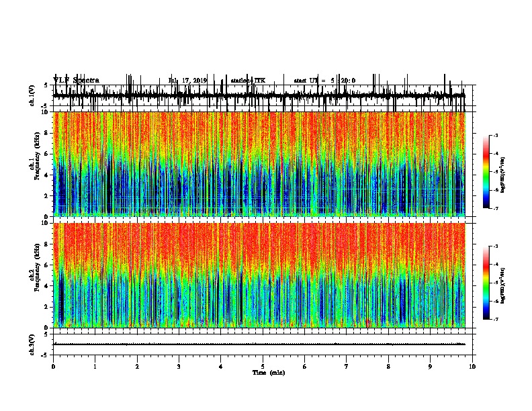Click the 'station=ITK' label
The width and height of the screenshot is (532, 411).
point(248,81)
